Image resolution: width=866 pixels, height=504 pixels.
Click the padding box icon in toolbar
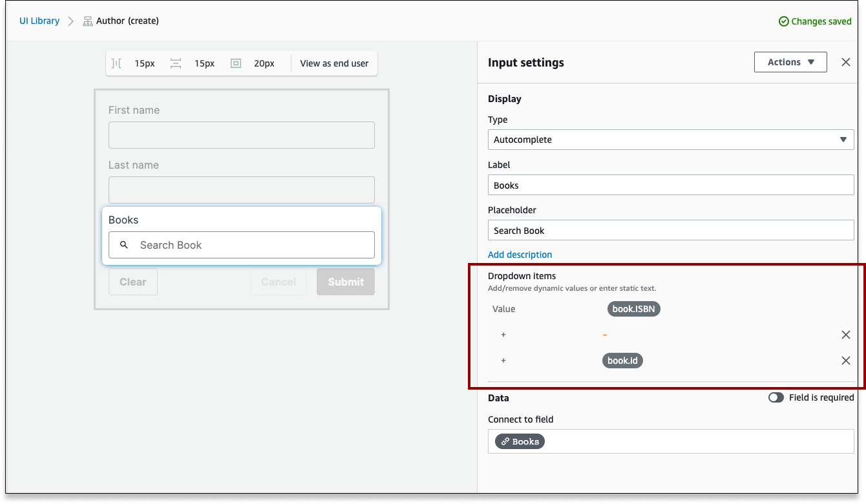point(236,63)
